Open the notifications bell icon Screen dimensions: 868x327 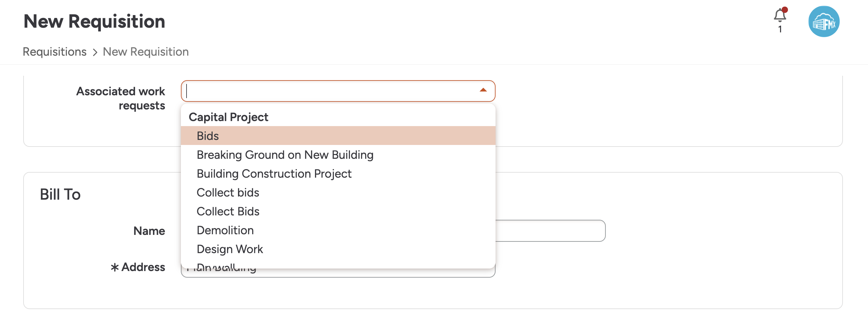779,15
